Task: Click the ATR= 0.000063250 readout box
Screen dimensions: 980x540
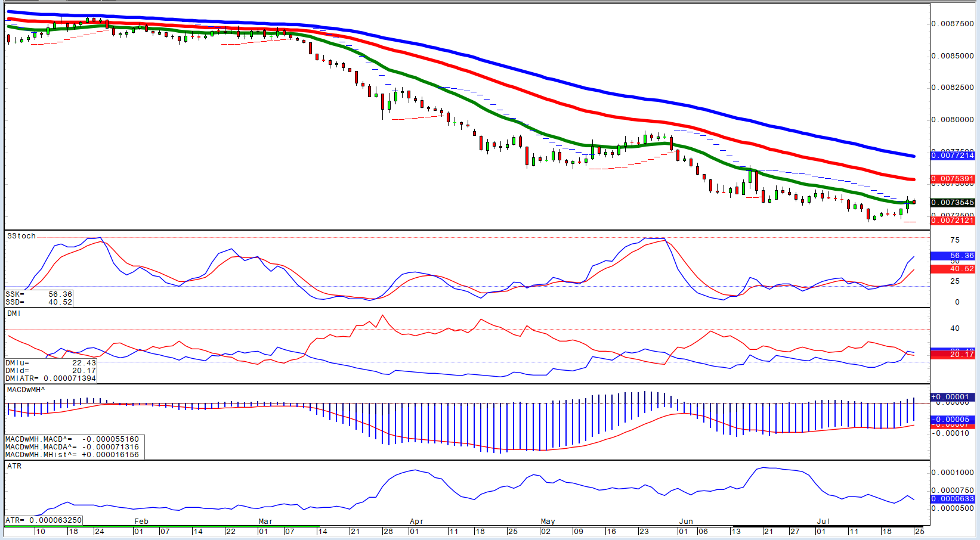Action: pyautogui.click(x=44, y=520)
